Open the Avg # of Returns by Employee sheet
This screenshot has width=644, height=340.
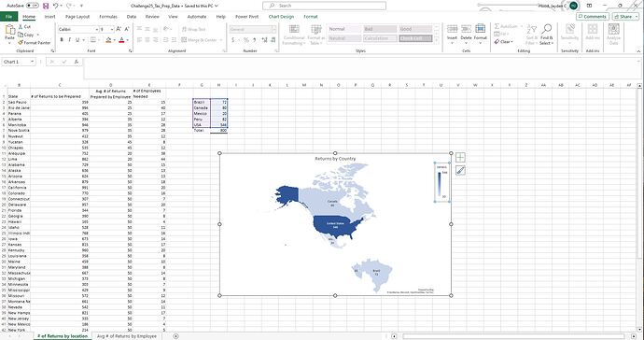point(127,336)
